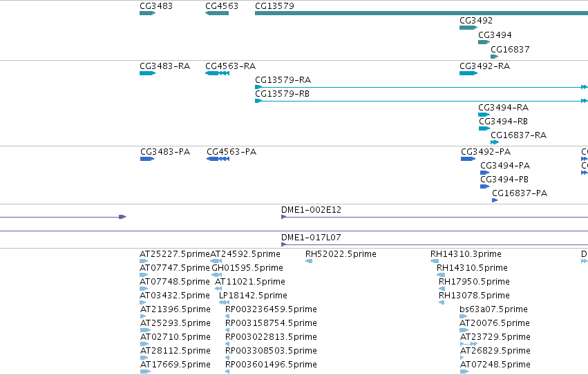The width and height of the screenshot is (588, 375).
Task: Select the CG4563-PA protein glyph
Action: 218,159
